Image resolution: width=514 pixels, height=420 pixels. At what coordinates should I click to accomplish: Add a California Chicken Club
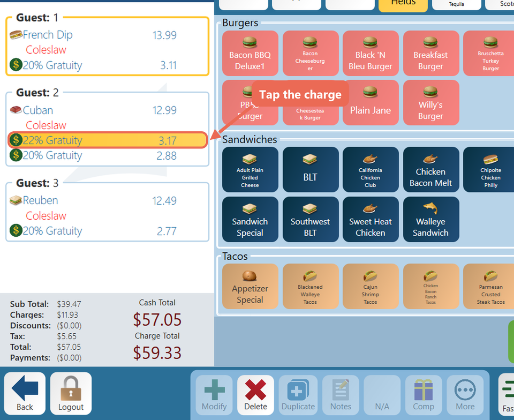(371, 169)
